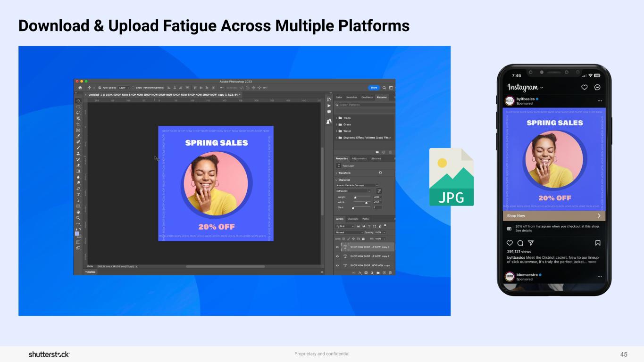Click the blue Share button
This screenshot has height=362, width=644.
click(x=374, y=88)
